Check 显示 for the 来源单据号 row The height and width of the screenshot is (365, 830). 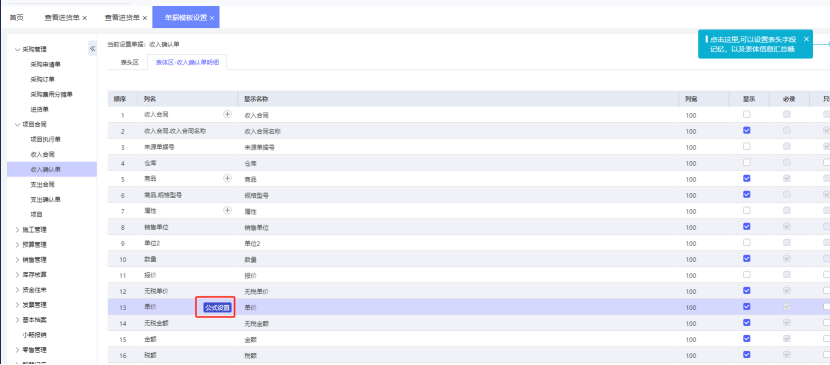click(x=746, y=146)
